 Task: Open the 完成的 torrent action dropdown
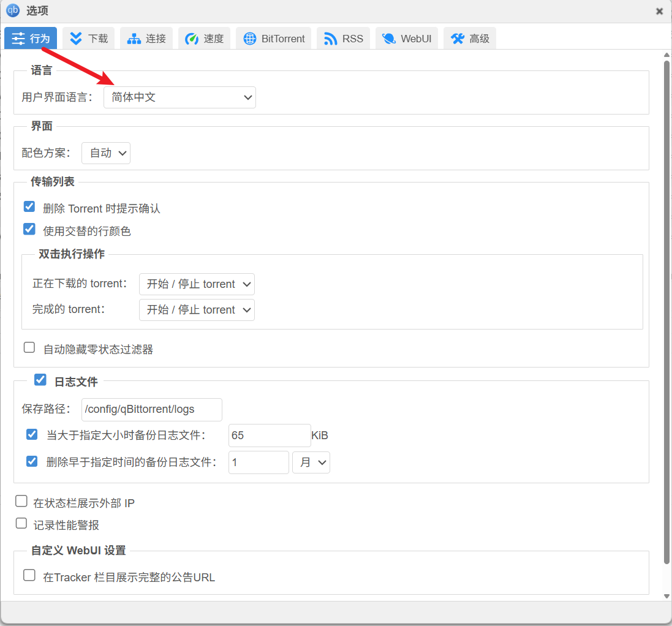(197, 310)
